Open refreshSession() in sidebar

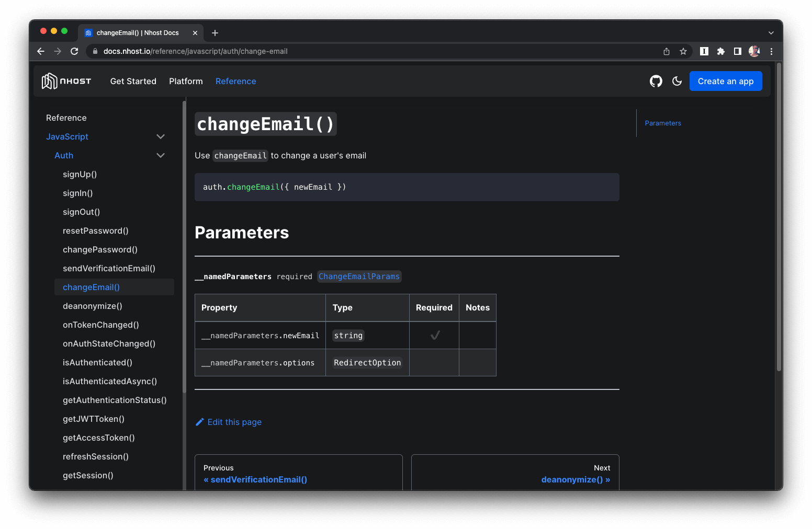pos(96,456)
